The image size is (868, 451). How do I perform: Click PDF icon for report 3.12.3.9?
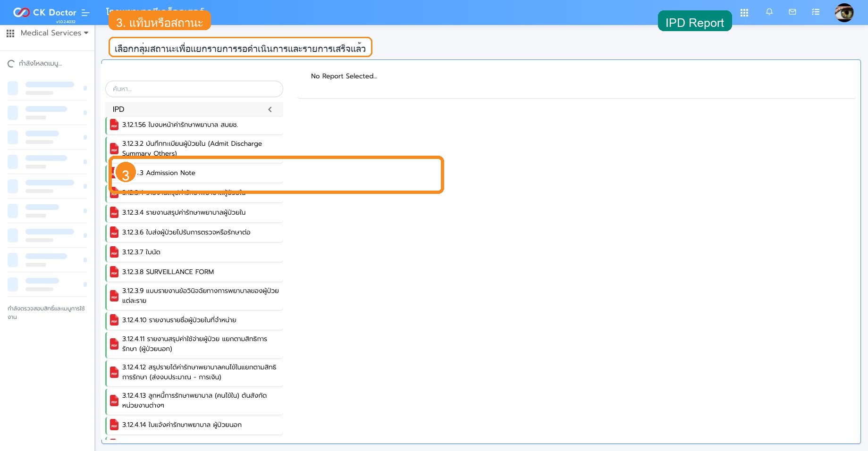pyautogui.click(x=114, y=296)
